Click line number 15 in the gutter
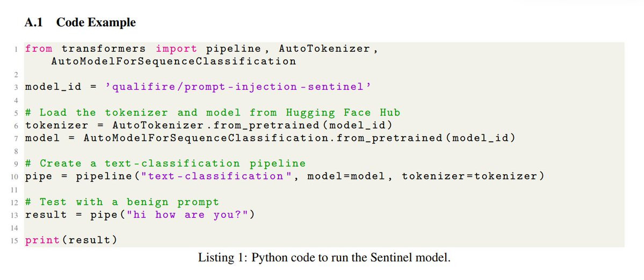The width and height of the screenshot is (644, 280). click(x=15, y=240)
